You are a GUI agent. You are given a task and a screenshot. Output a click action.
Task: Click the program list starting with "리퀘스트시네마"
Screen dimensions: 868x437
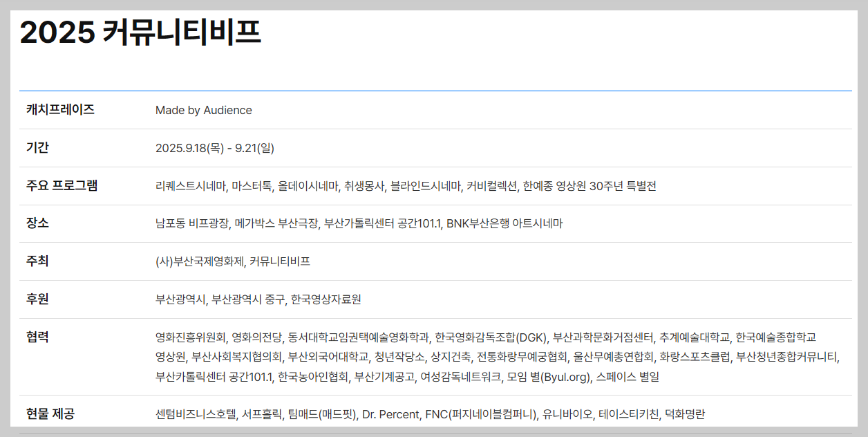(406, 186)
